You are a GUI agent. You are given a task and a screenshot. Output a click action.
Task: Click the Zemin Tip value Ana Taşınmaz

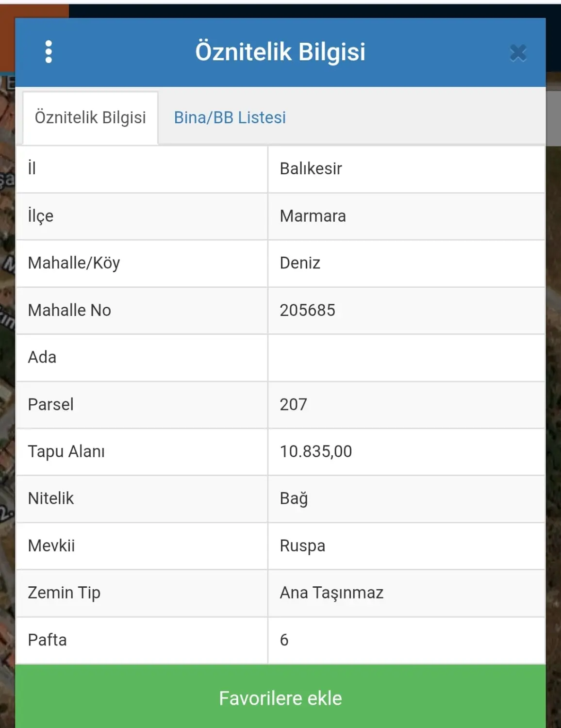(331, 593)
